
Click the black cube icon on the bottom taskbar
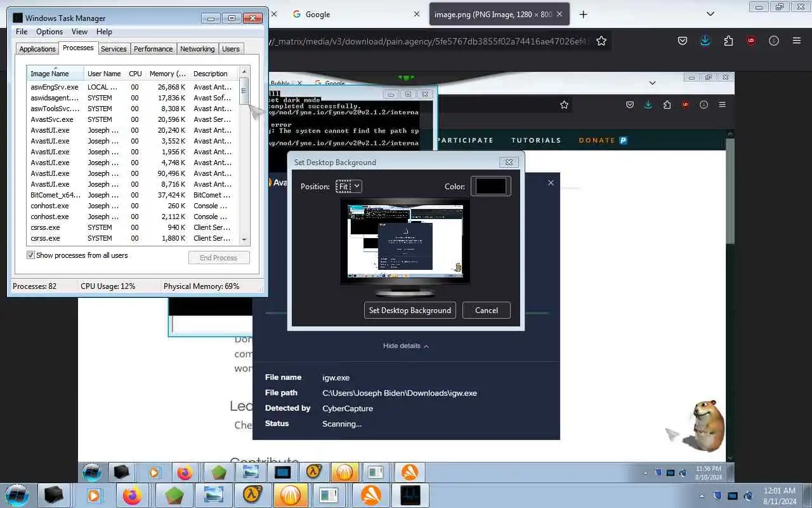pyautogui.click(x=54, y=495)
